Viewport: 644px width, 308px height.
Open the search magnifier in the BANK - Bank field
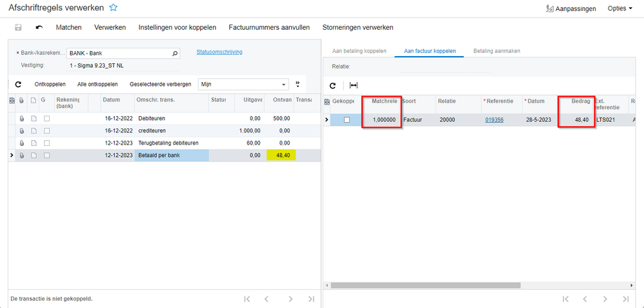coord(175,54)
